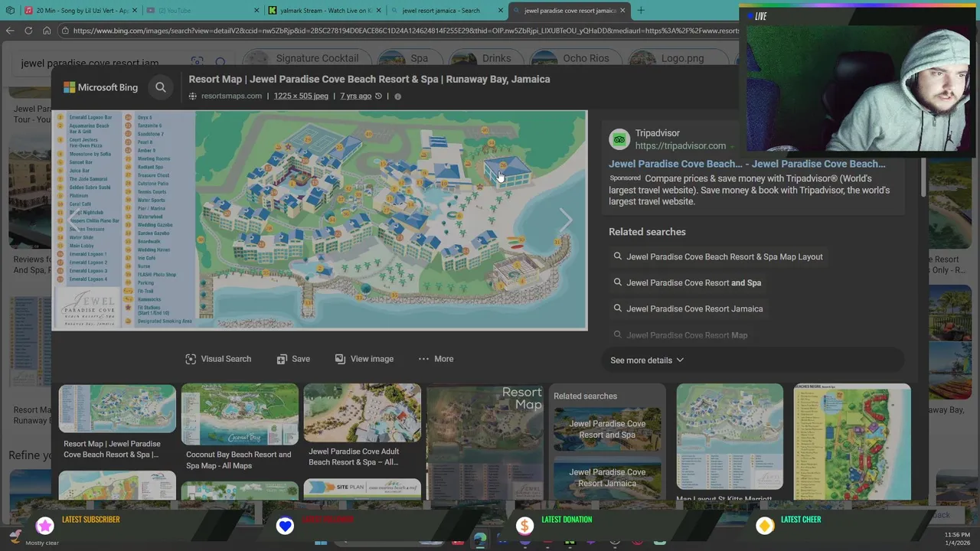
Task: Click the browser home button
Action: 47,31
